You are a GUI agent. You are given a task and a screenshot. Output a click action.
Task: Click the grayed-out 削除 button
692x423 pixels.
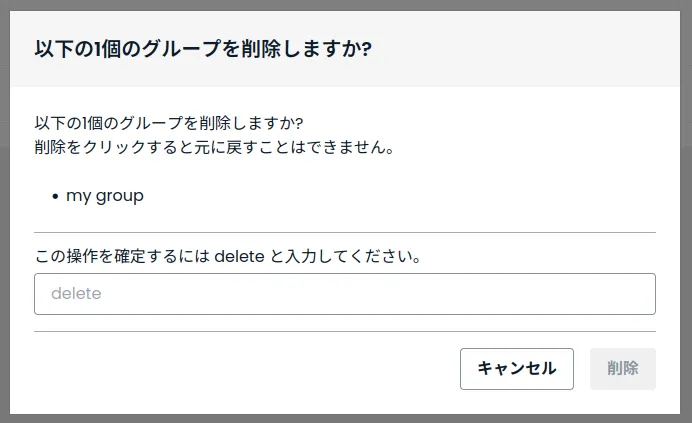[x=623, y=368]
